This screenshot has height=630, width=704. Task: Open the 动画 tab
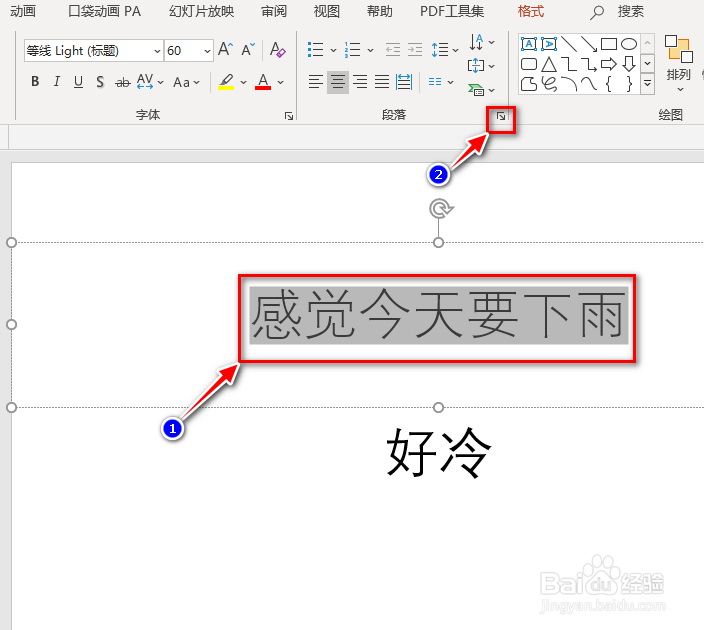tap(22, 11)
